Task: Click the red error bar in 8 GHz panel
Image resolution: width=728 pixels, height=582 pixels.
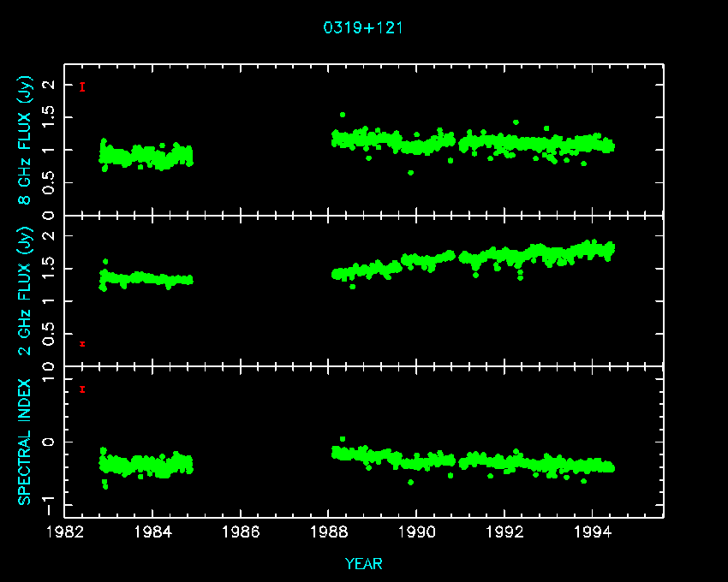Action: click(82, 86)
